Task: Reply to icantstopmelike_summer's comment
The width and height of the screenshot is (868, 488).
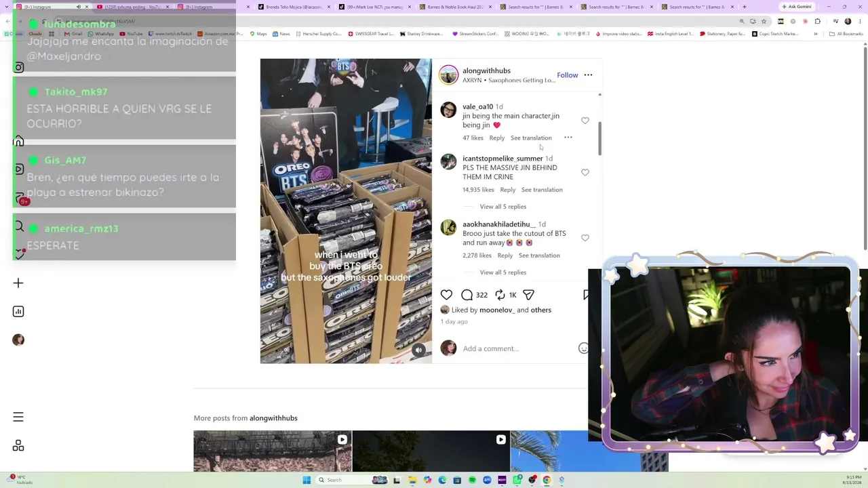Action: pyautogui.click(x=508, y=190)
